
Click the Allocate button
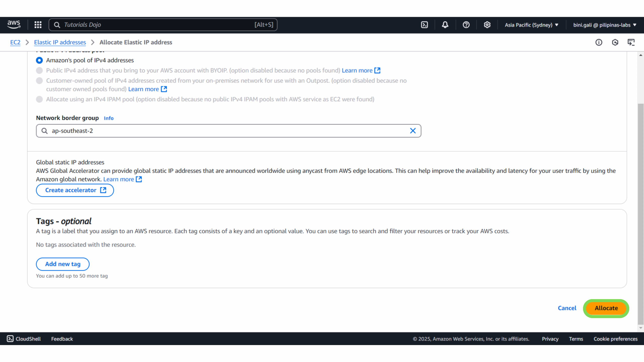tap(606, 308)
